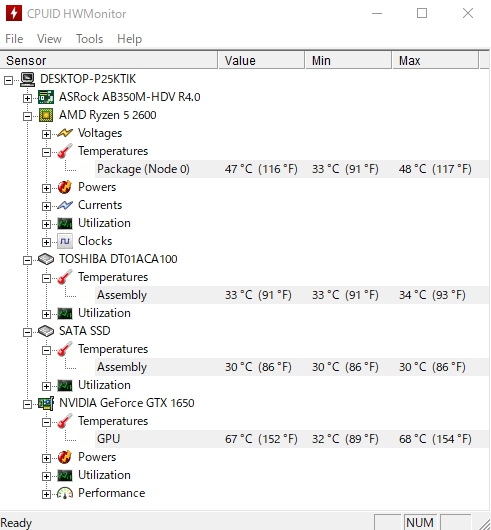Select the Package (Node 0) temperature row

coord(292,169)
